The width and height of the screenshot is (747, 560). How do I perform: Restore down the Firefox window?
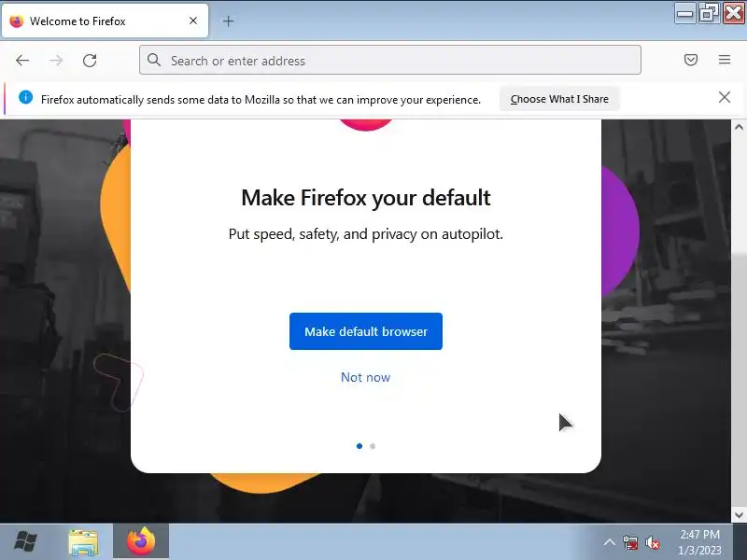709,13
